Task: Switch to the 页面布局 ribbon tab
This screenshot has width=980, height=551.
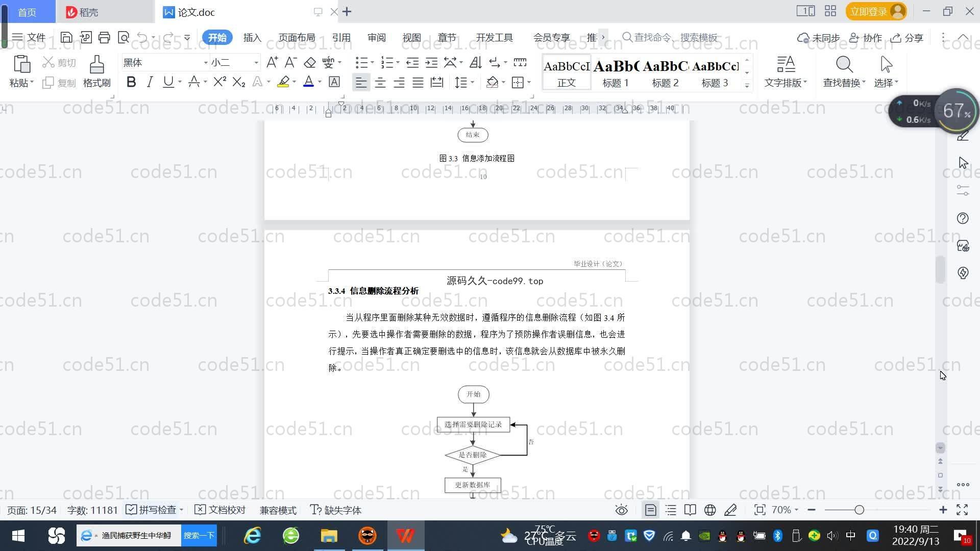Action: click(297, 38)
